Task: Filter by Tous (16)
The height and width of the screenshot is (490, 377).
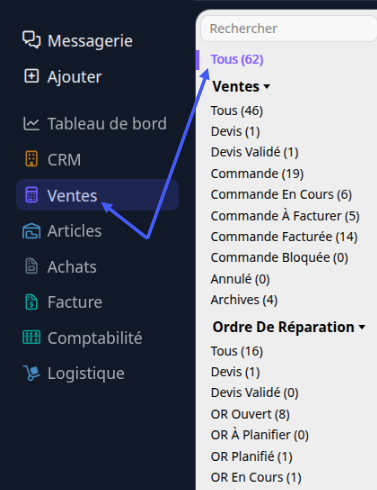Action: pyautogui.click(x=237, y=351)
